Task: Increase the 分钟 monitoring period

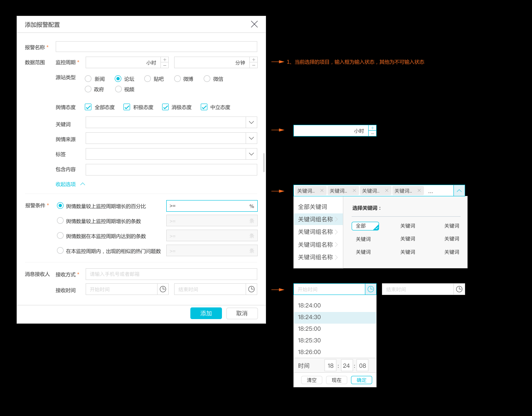Action: coord(254,59)
